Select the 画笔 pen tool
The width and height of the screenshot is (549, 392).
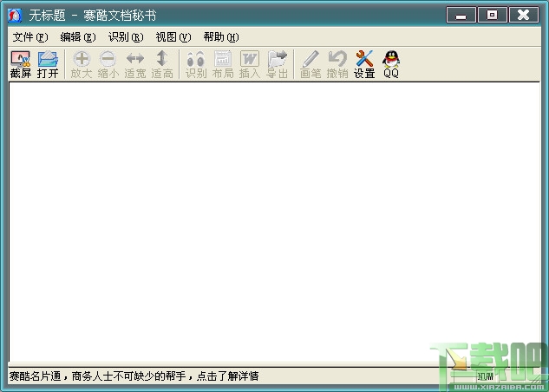310,64
